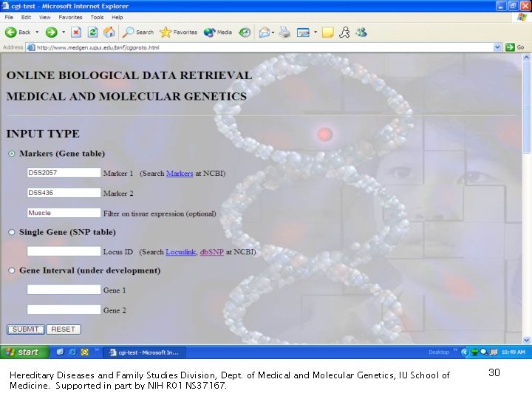Click the scrollbar up arrow

point(527,58)
